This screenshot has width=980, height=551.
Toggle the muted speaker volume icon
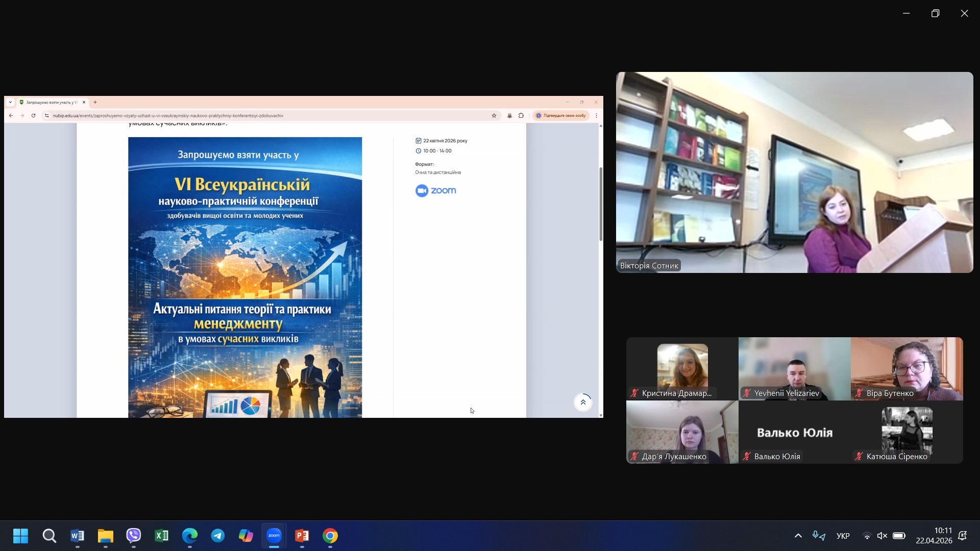coord(882,536)
